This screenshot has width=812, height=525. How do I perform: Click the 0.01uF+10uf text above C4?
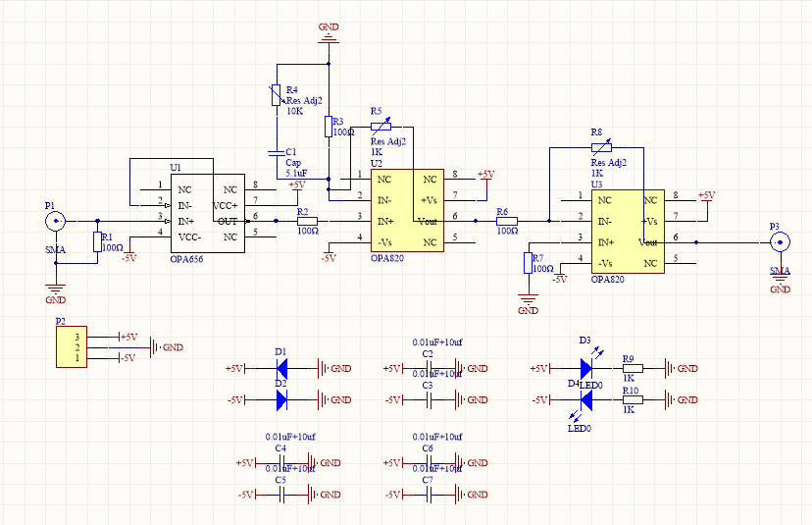click(x=290, y=437)
